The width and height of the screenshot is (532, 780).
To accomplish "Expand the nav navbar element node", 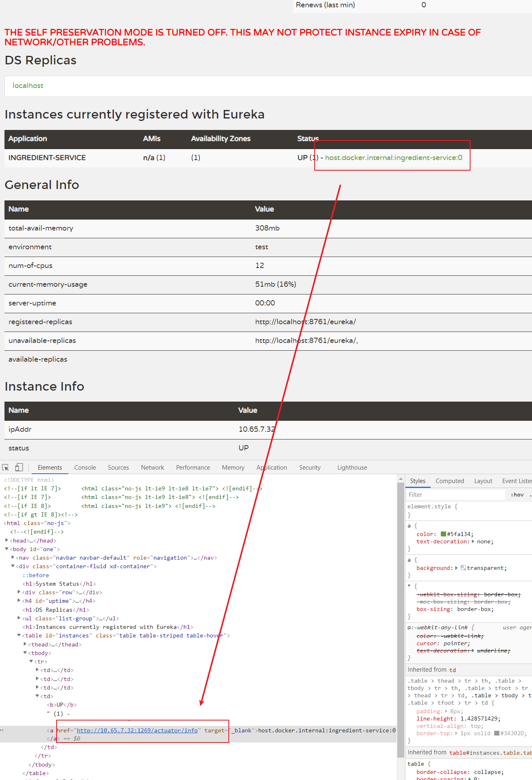I will [13, 558].
